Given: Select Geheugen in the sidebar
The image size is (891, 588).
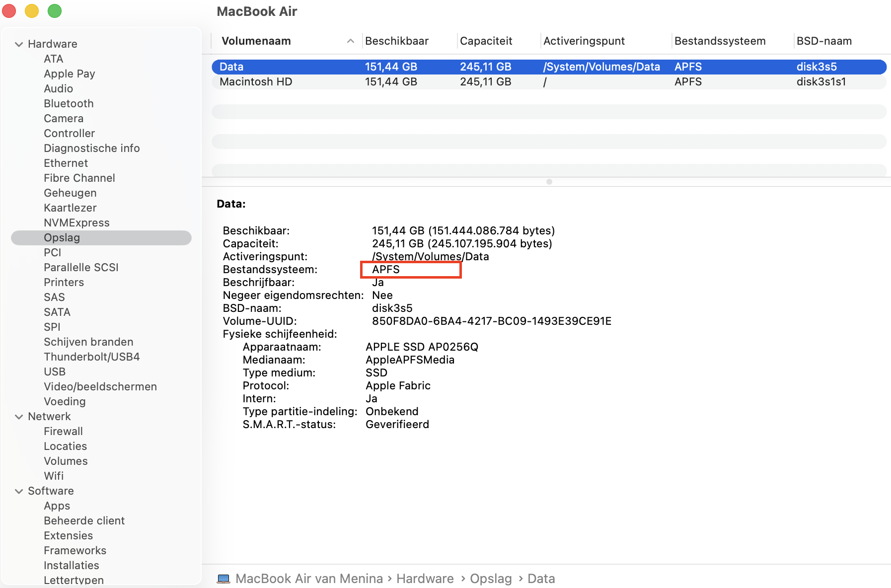Looking at the screenshot, I should pos(70,193).
